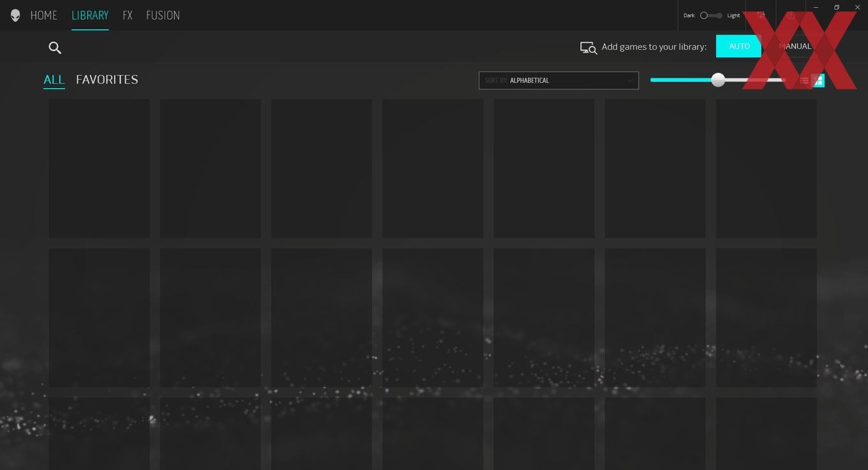Click the Alienware alien head logo
The height and width of the screenshot is (470, 868).
click(x=15, y=15)
